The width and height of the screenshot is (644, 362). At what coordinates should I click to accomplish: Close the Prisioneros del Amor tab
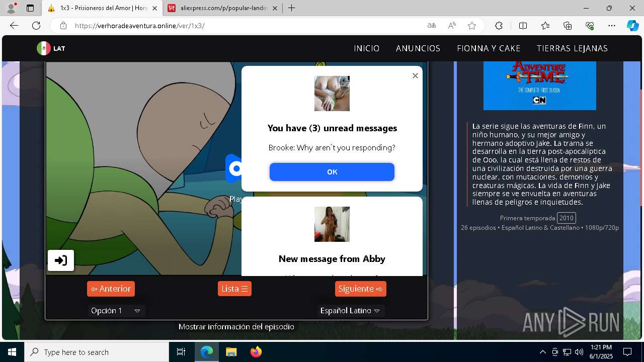tap(154, 8)
